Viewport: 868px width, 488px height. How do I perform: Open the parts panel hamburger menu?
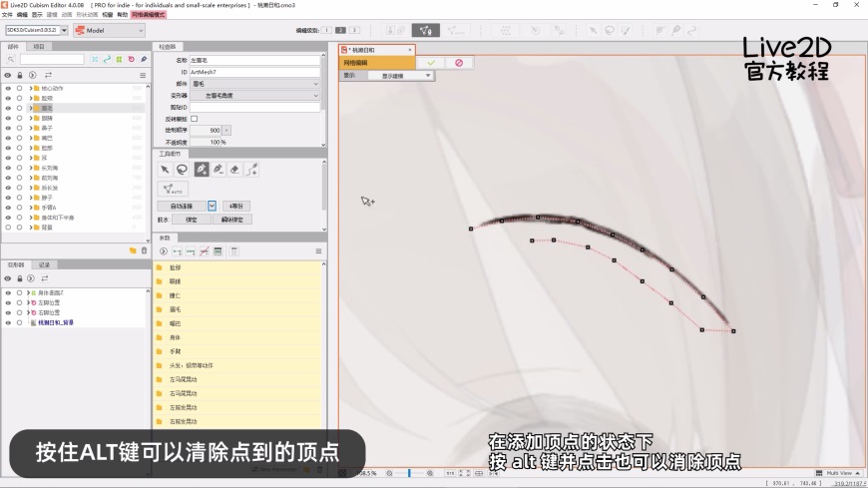[143, 75]
